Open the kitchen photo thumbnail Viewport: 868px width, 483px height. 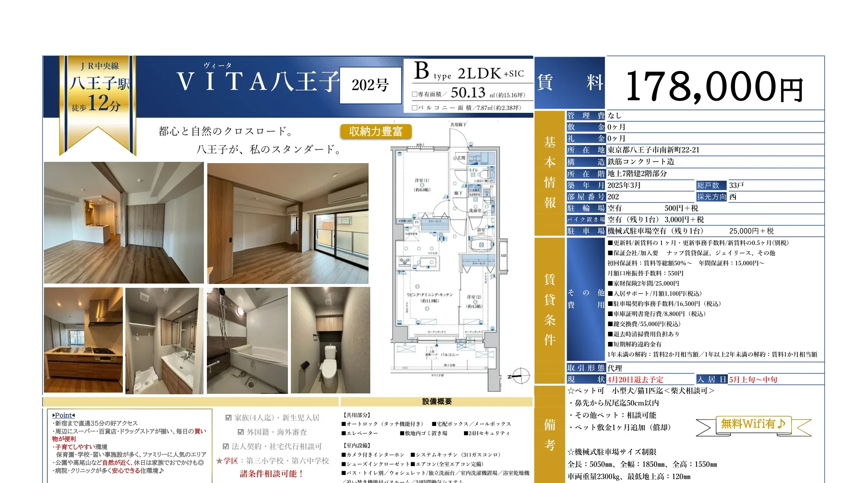click(84, 340)
